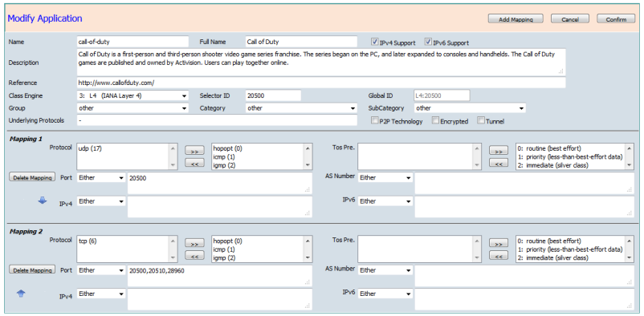Click Mapping 1 port field with 20500

[219, 183]
